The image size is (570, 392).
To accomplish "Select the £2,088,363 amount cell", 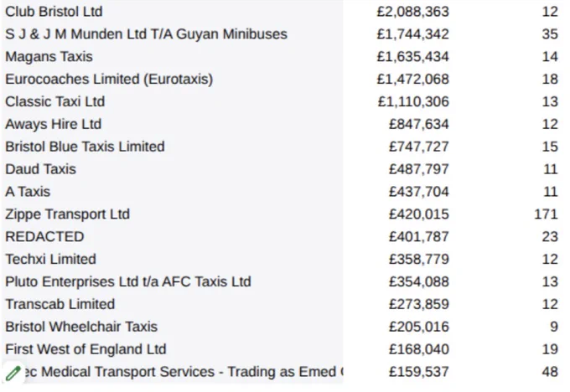I will [x=413, y=12].
